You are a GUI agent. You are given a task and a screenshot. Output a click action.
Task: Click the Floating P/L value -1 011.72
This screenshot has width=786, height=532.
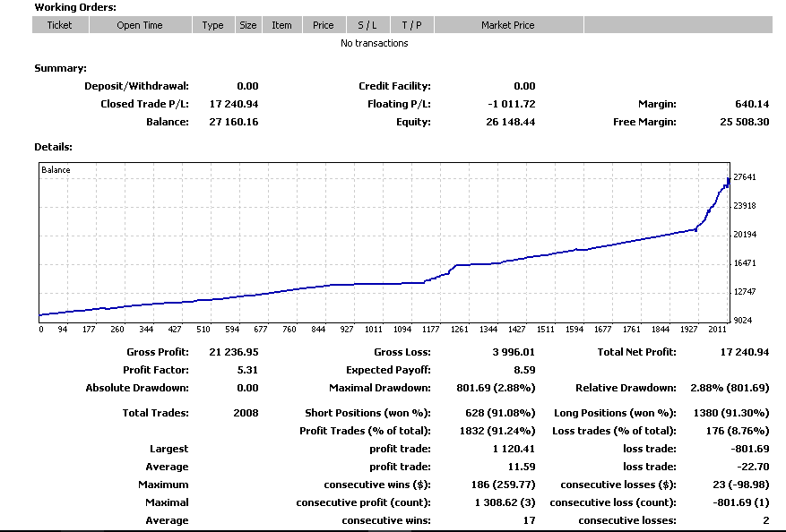point(511,104)
